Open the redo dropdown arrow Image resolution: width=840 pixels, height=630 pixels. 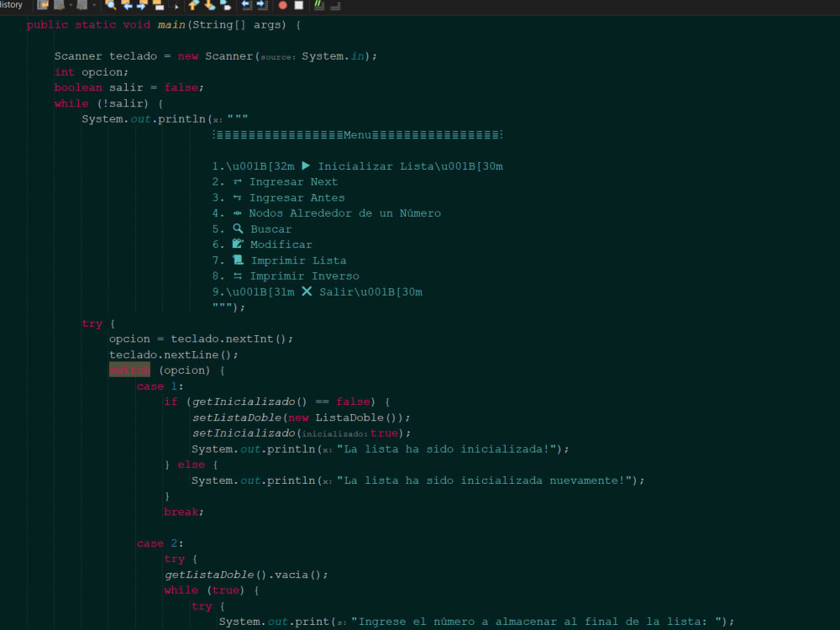(94, 7)
